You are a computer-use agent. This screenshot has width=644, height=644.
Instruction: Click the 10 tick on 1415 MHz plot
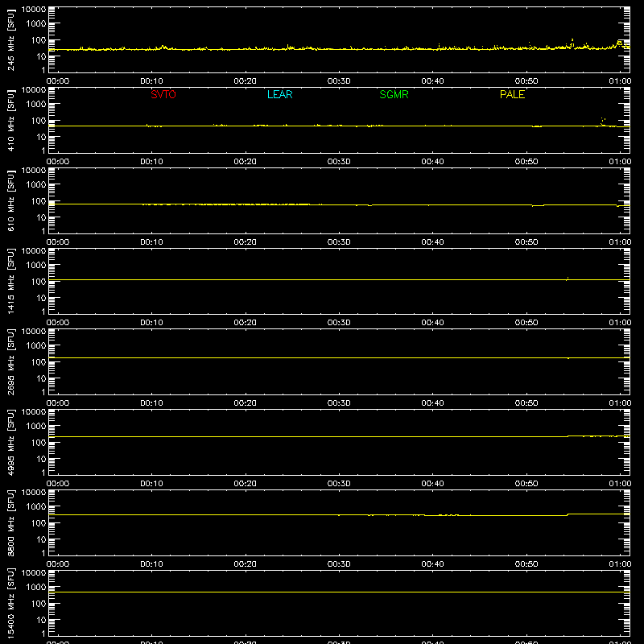coord(41,298)
